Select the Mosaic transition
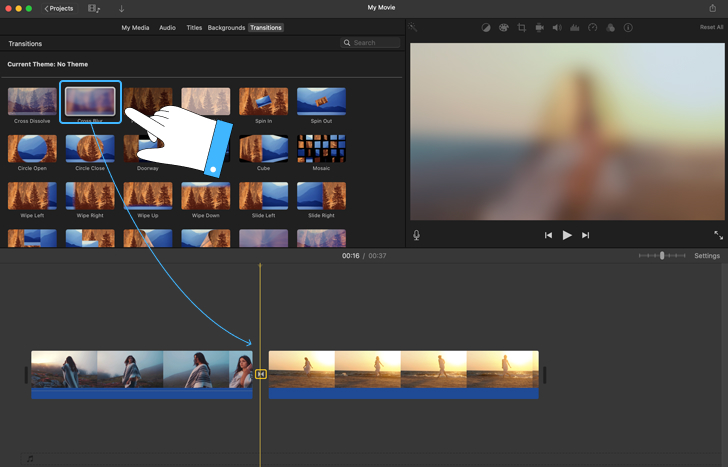Screen dimensions: 728x467 321,149
